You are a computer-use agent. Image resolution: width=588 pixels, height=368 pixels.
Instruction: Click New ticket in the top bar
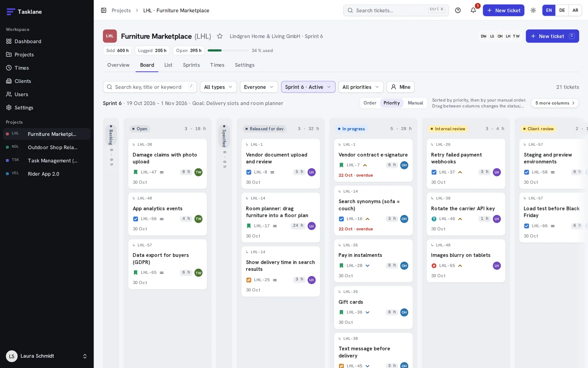point(503,10)
